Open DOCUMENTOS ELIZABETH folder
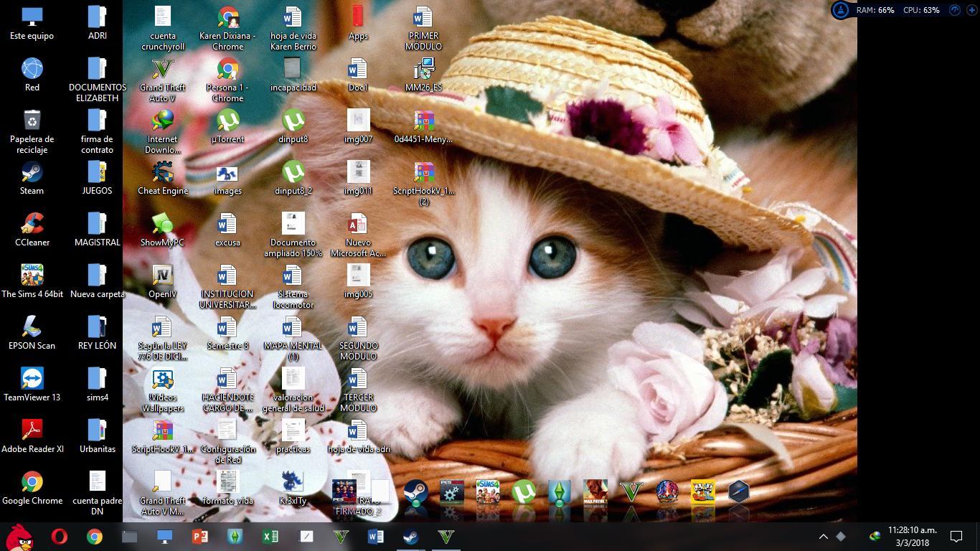 tap(98, 79)
